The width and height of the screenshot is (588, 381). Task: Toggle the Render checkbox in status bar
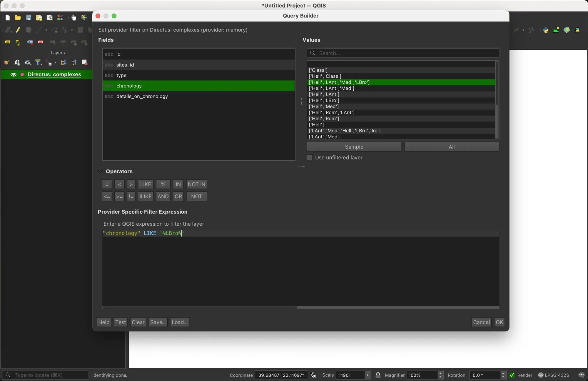[512, 375]
